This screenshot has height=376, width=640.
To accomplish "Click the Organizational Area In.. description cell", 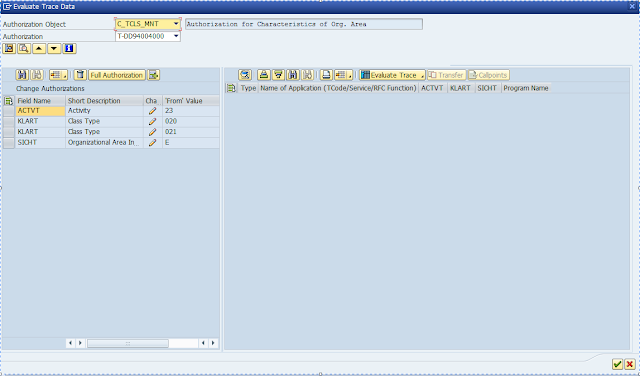I will pos(104,142).
